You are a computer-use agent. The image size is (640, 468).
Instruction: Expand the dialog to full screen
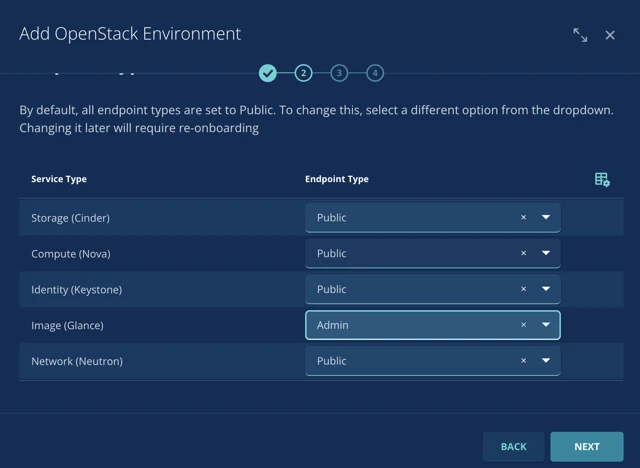580,35
